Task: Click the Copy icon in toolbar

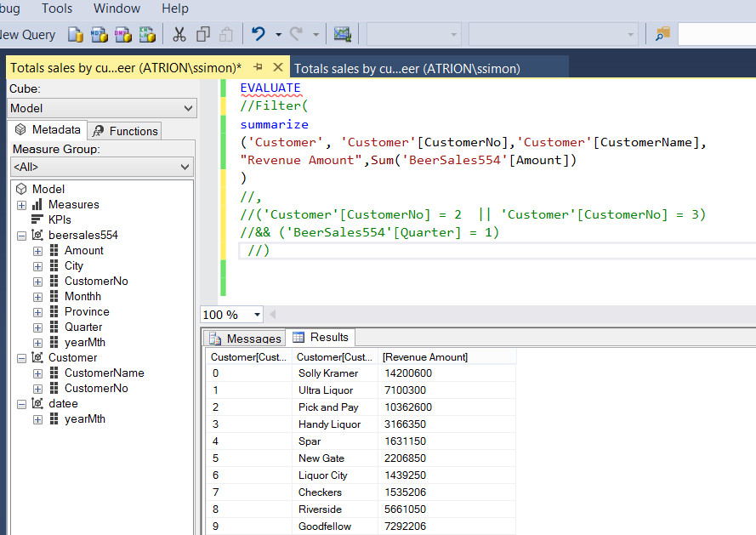Action: tap(202, 35)
